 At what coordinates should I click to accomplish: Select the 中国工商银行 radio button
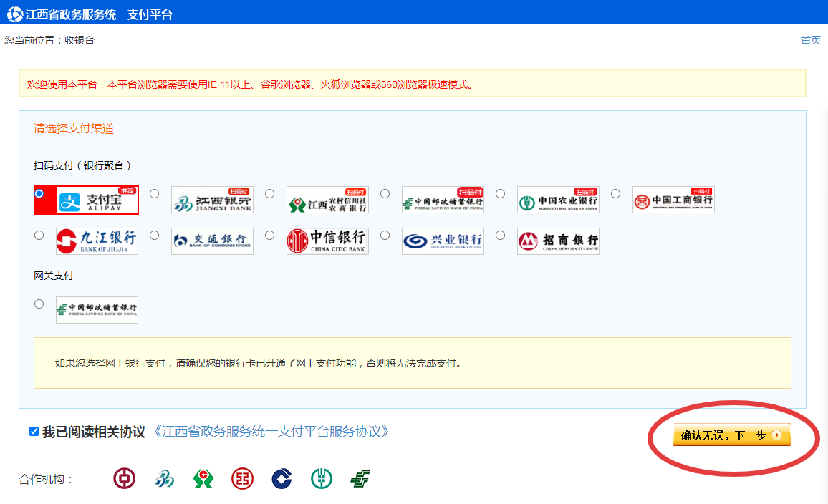coord(616,194)
